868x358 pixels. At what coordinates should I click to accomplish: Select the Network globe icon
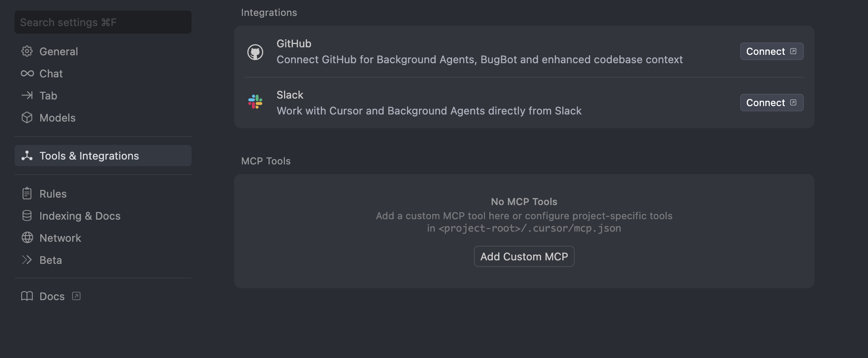coord(27,237)
